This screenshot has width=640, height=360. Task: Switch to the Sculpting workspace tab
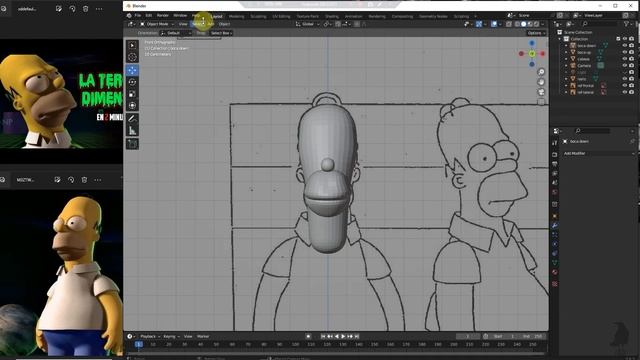(x=258, y=16)
